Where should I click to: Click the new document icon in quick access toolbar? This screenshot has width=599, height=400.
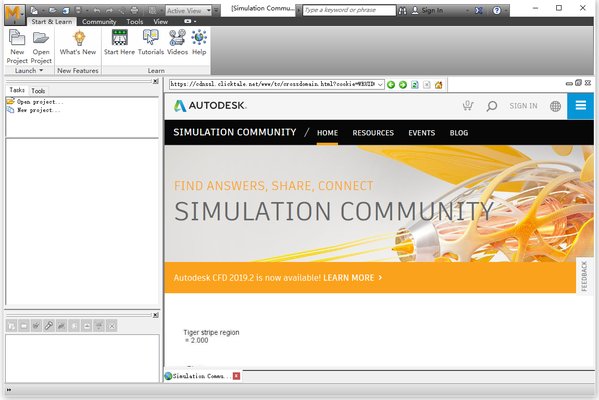point(34,10)
